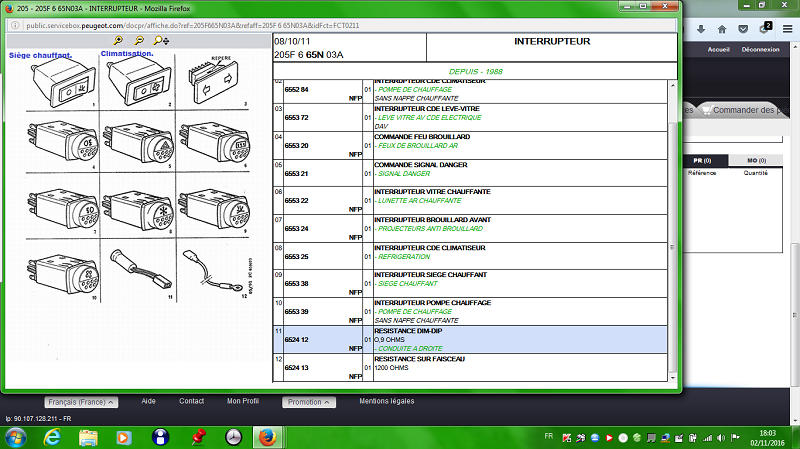Select the resistor drawing number 11
Viewport: 800px width, 449px height.
139,270
